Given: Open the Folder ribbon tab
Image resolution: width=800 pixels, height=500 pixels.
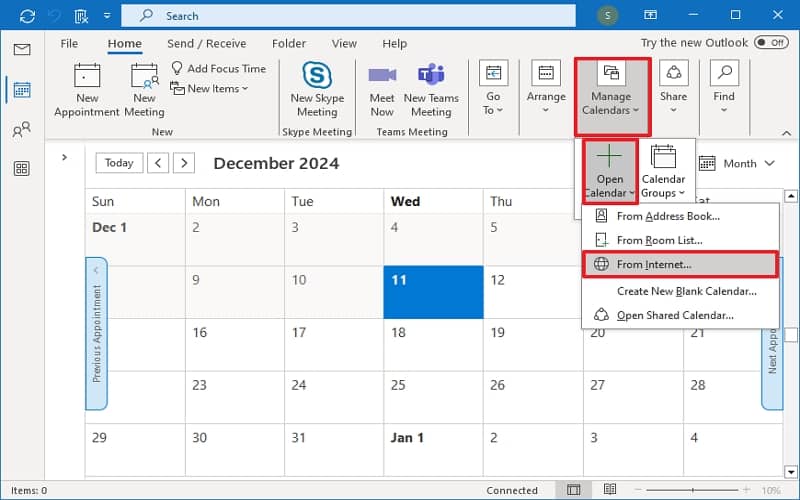Looking at the screenshot, I should point(289,43).
